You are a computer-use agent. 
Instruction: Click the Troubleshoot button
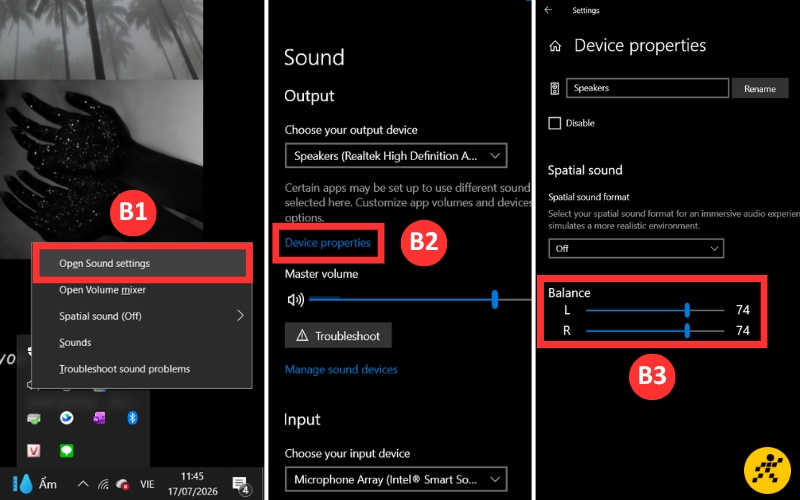point(338,336)
